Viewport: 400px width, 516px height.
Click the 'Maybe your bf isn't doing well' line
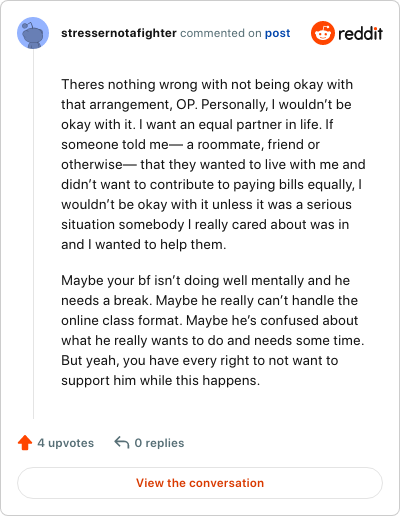click(x=205, y=280)
